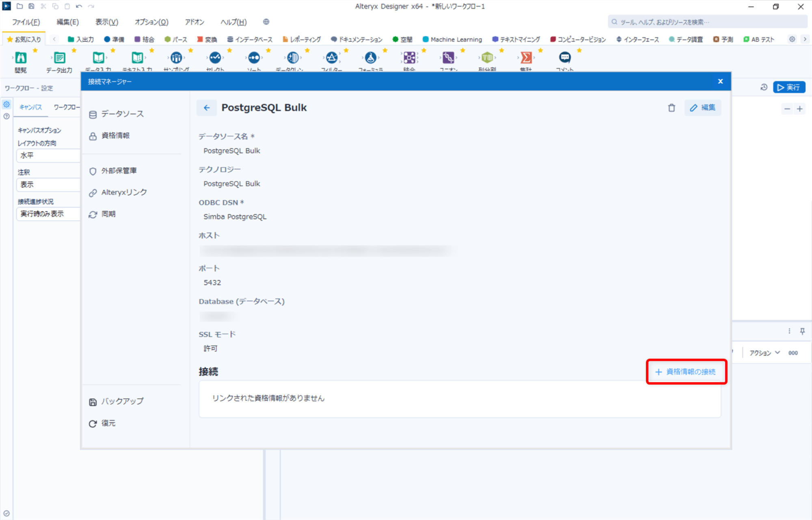Select the Union tool icon
The image size is (812, 520).
point(448,58)
